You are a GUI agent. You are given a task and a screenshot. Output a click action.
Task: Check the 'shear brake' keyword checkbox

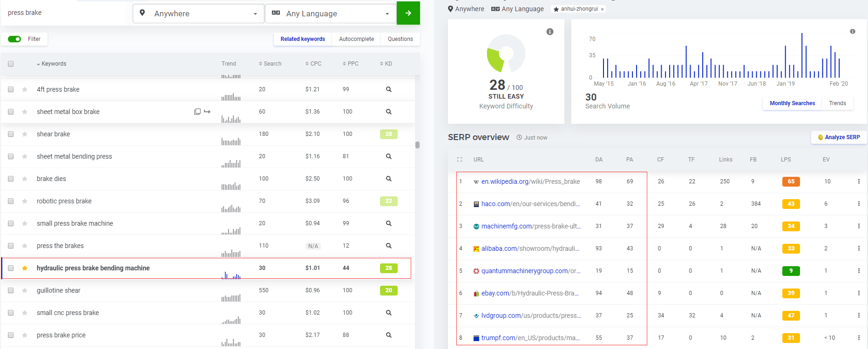(x=11, y=134)
